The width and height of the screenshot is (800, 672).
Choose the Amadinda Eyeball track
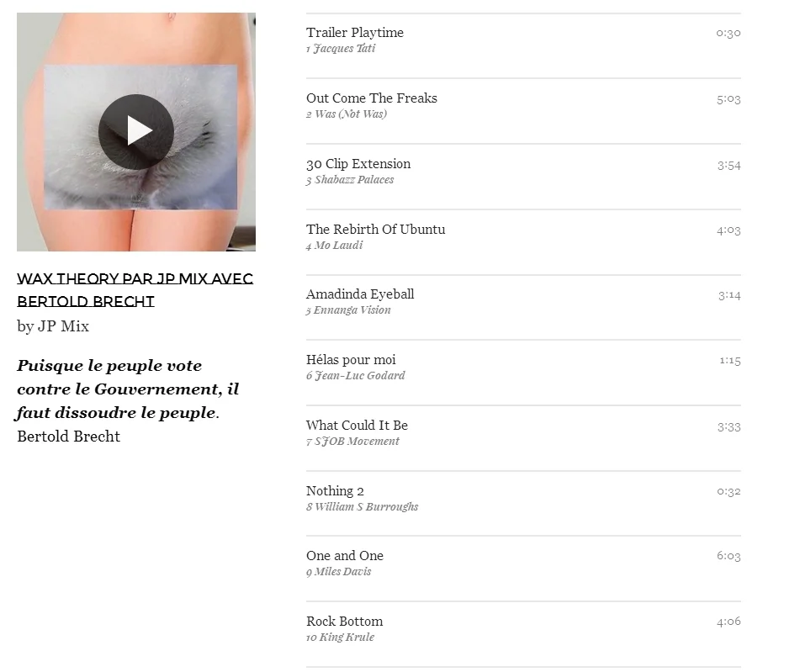tap(523, 307)
